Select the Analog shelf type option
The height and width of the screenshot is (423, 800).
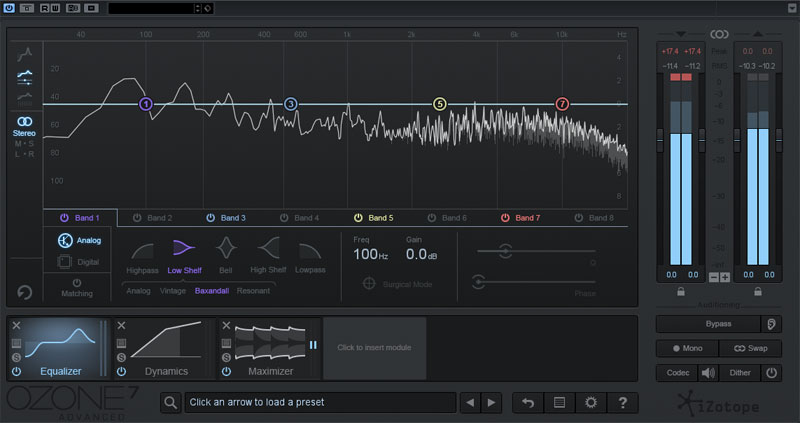138,291
